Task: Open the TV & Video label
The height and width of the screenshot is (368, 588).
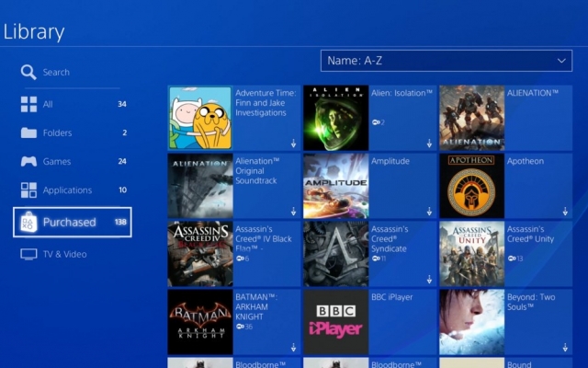Action: 64,254
